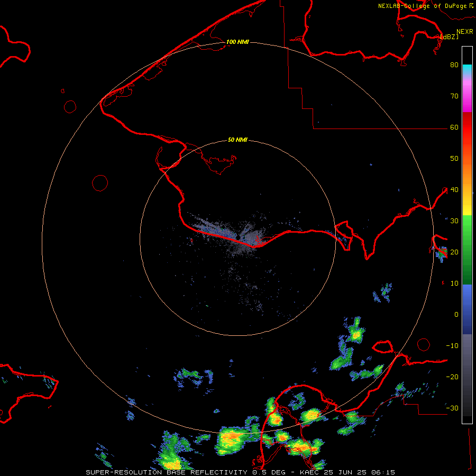Click the 80 value on the dBZ scale
Image resolution: width=476 pixels, height=476 pixels.
[454, 65]
